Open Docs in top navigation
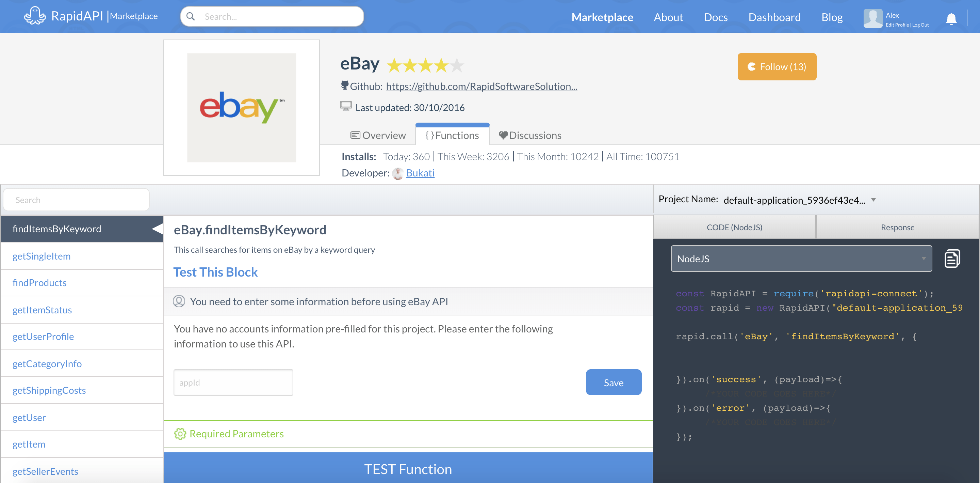The height and width of the screenshot is (483, 980). (716, 17)
